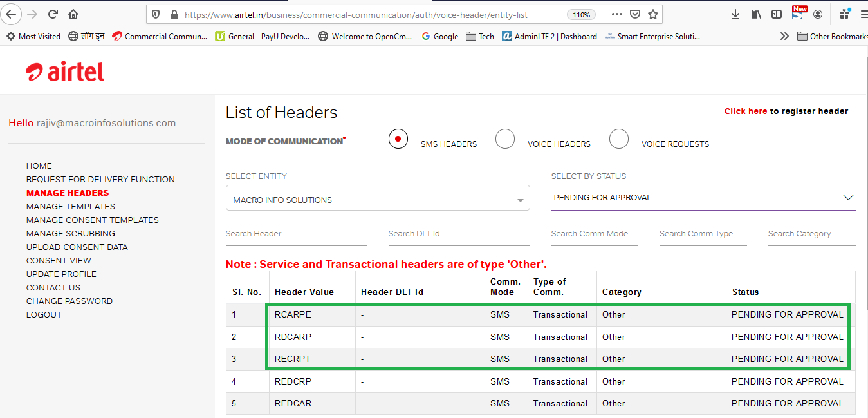Open MANAGE HEADERS in sidebar
This screenshot has width=868, height=418.
pos(68,193)
